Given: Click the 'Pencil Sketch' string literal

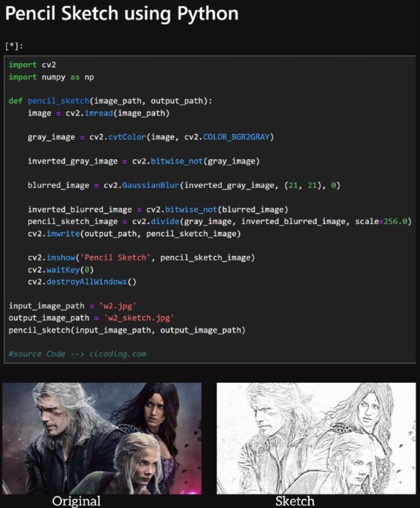Looking at the screenshot, I should [x=116, y=258].
